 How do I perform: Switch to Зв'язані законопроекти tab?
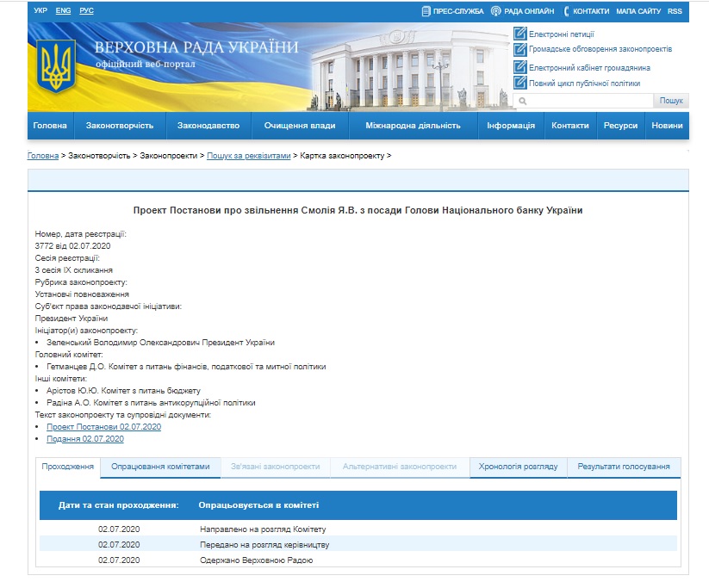[276, 467]
